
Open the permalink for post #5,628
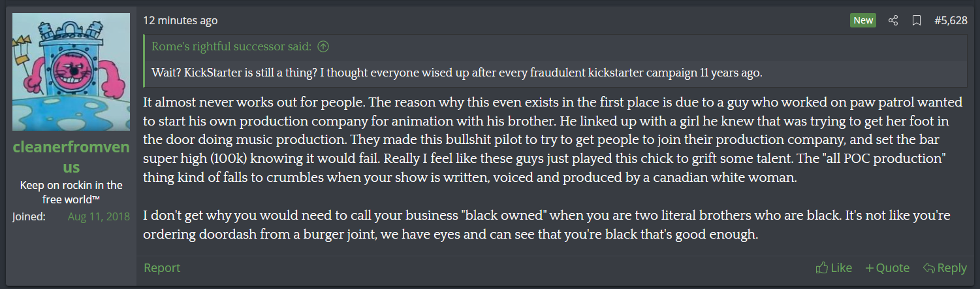[951, 20]
